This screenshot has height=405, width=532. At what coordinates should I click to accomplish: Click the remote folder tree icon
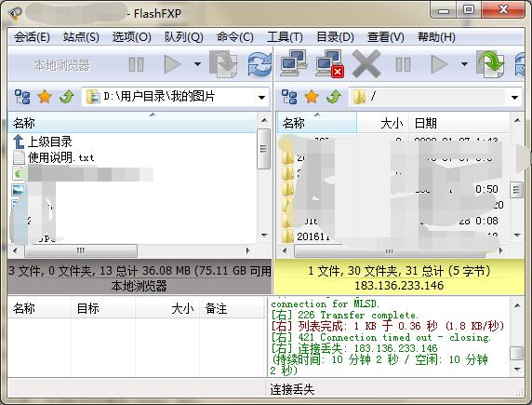pyautogui.click(x=289, y=97)
